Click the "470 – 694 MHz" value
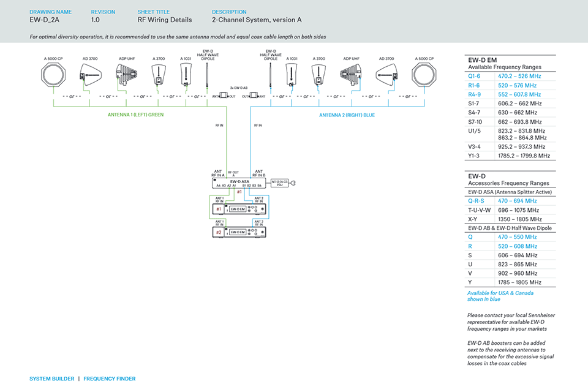The width and height of the screenshot is (588, 392). [x=518, y=201]
